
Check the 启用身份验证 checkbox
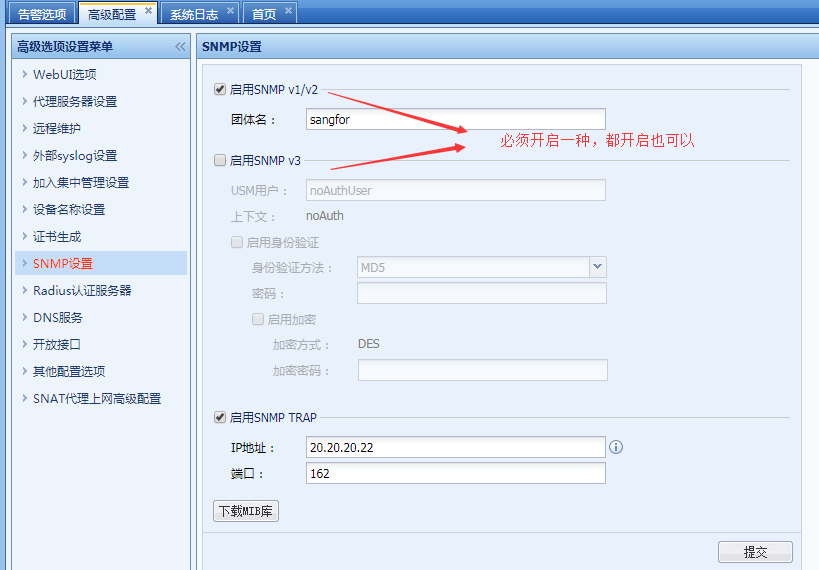[x=237, y=242]
